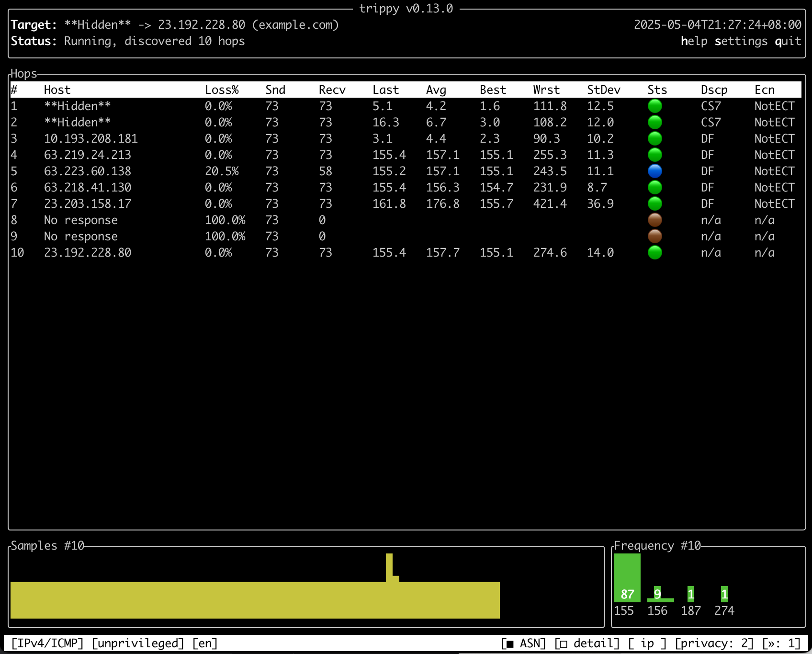Click the StDev column header

click(604, 90)
